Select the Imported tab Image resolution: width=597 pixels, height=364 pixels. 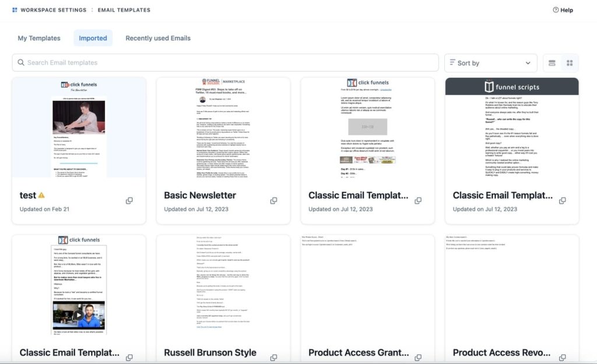point(93,37)
